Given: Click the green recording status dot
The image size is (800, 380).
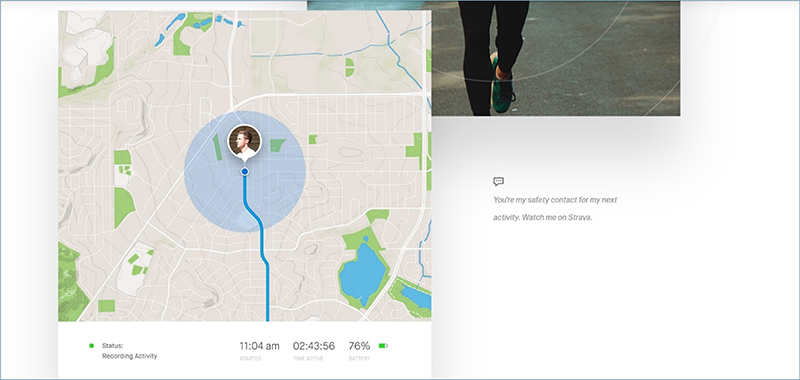Looking at the screenshot, I should (91, 346).
